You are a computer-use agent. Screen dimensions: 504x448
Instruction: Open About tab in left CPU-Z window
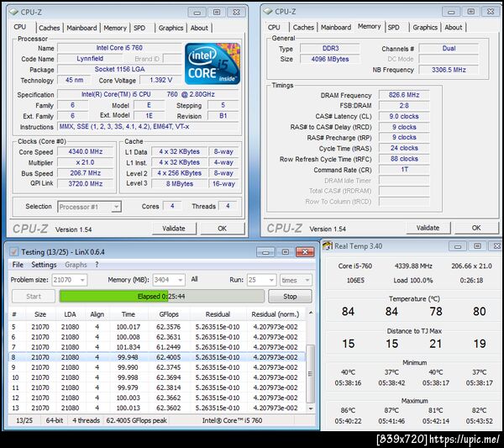(x=199, y=28)
